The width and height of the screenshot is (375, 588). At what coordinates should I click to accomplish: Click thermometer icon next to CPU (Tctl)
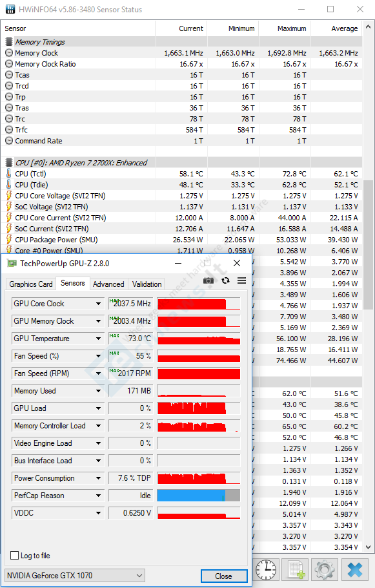point(9,174)
